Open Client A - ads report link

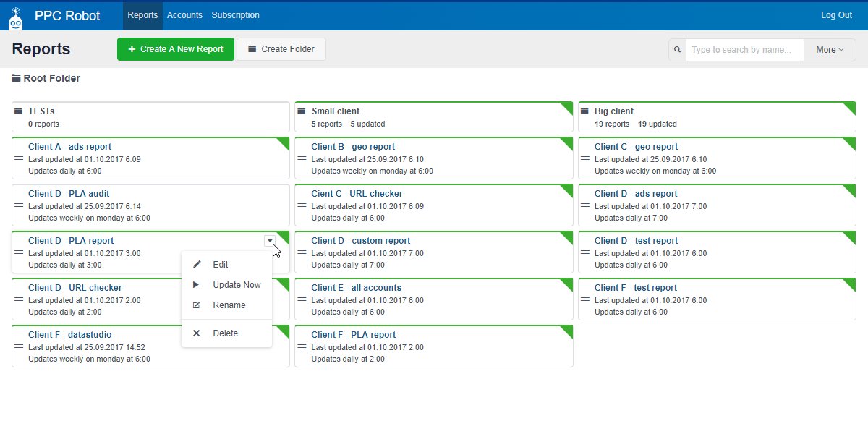tap(69, 147)
